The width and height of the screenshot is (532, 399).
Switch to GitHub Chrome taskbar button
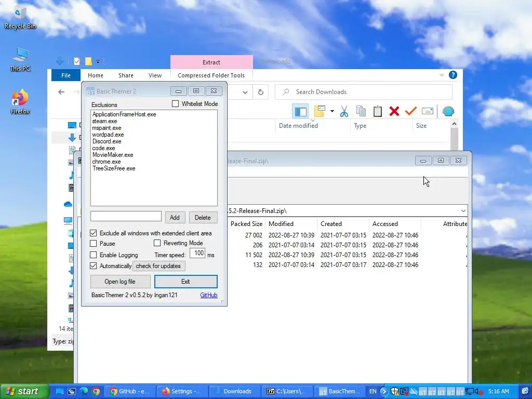tap(129, 392)
